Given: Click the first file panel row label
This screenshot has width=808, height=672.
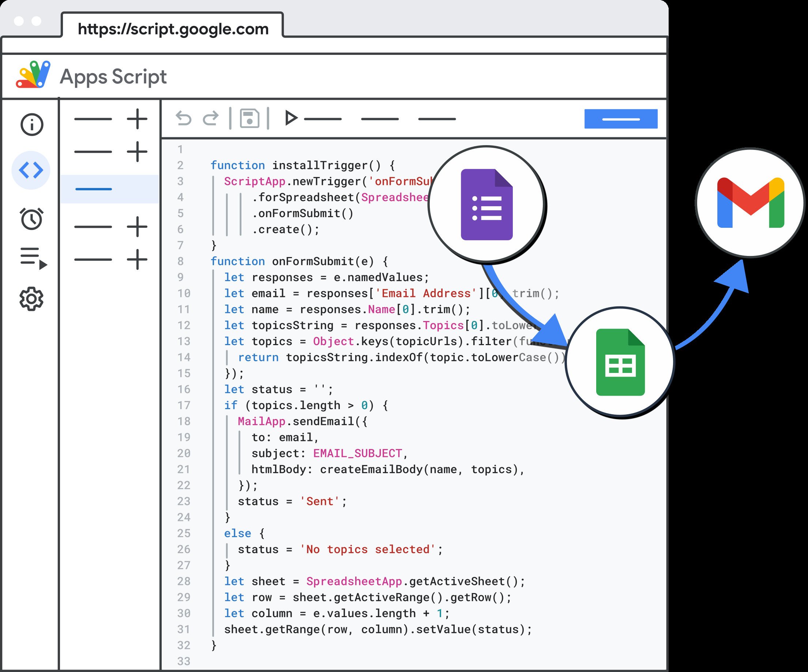Looking at the screenshot, I should tap(93, 119).
